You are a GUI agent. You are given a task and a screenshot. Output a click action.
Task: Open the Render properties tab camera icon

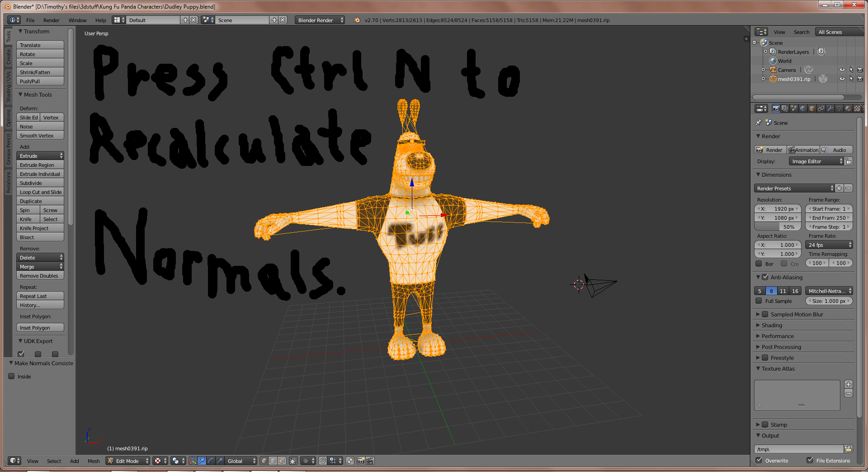tap(776, 109)
